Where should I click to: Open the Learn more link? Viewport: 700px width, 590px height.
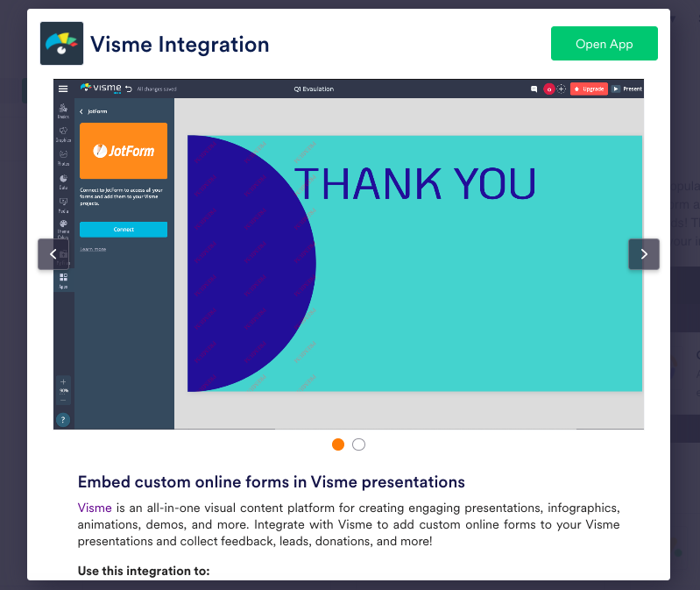pyautogui.click(x=93, y=249)
